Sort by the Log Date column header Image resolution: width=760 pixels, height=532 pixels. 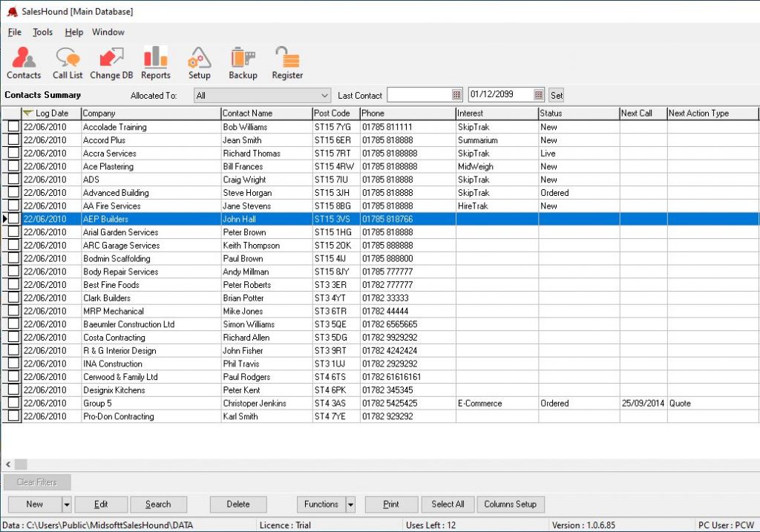[x=51, y=114]
